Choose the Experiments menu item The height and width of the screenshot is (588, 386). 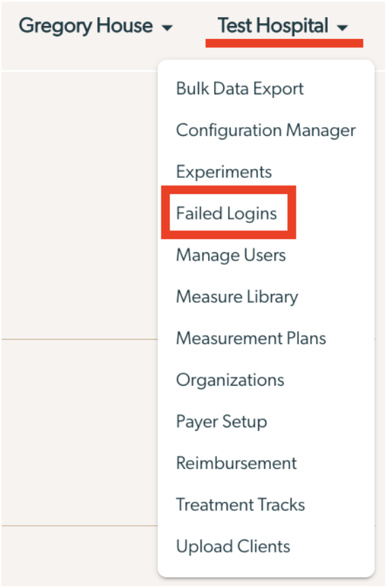coord(224,172)
